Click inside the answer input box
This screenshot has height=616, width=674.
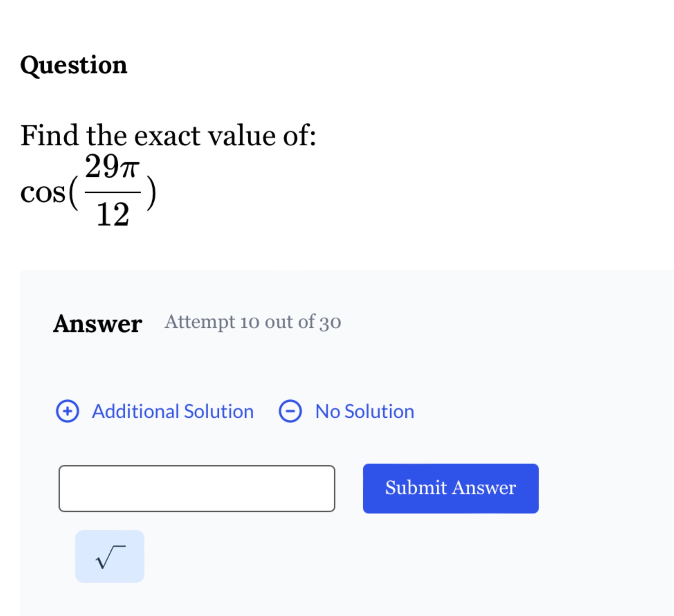(x=197, y=487)
